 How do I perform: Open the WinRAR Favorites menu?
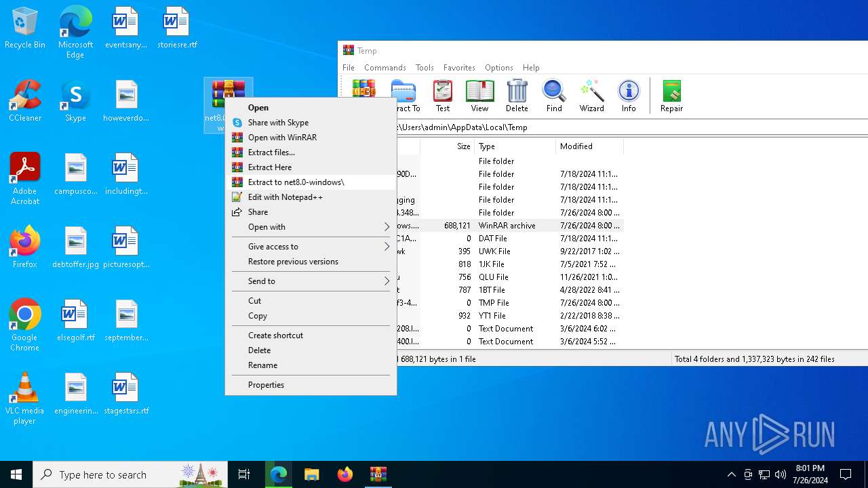[x=459, y=68]
